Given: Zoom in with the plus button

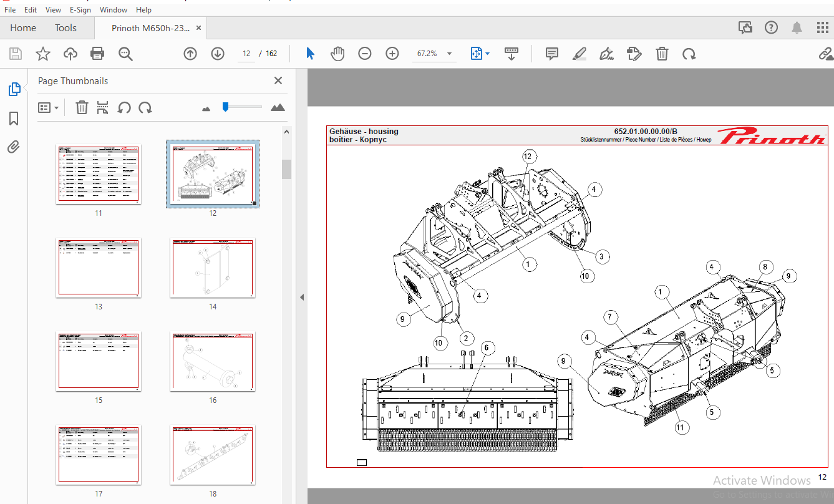Looking at the screenshot, I should tap(392, 54).
